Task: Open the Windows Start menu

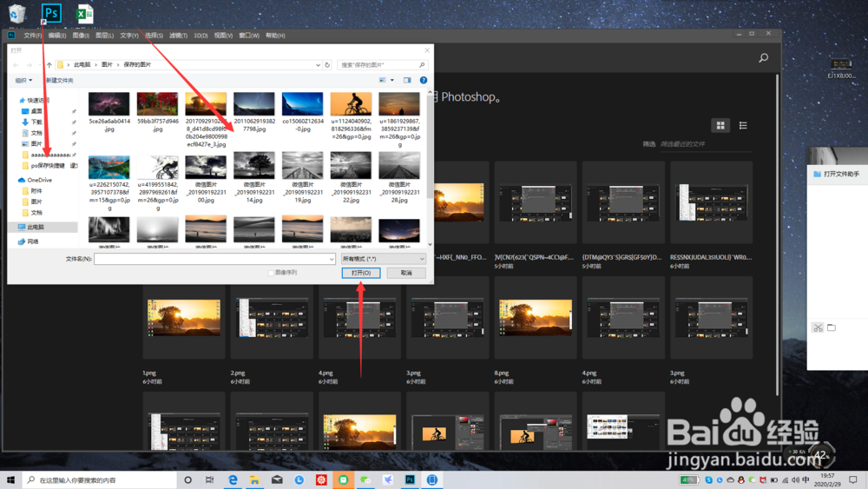Action: pos(10,480)
